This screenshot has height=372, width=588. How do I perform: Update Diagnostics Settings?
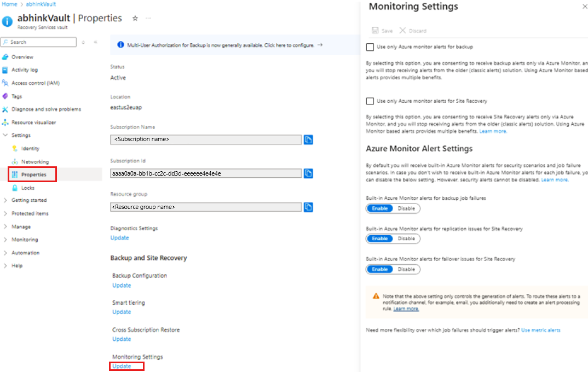(119, 238)
